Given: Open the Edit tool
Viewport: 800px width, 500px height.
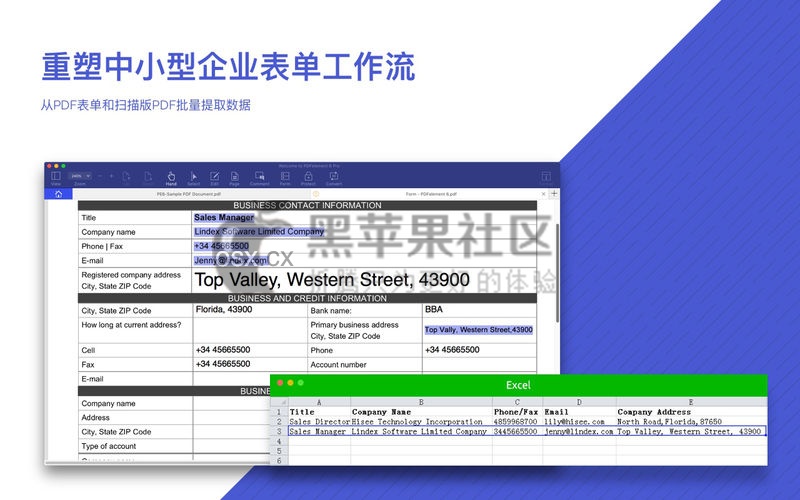Looking at the screenshot, I should coord(215,177).
